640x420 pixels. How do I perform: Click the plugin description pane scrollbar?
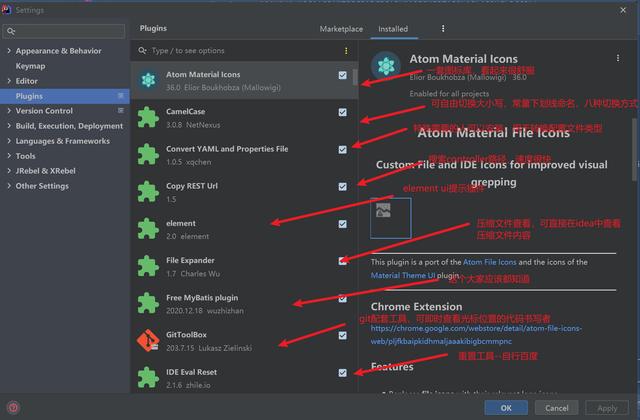[635, 149]
